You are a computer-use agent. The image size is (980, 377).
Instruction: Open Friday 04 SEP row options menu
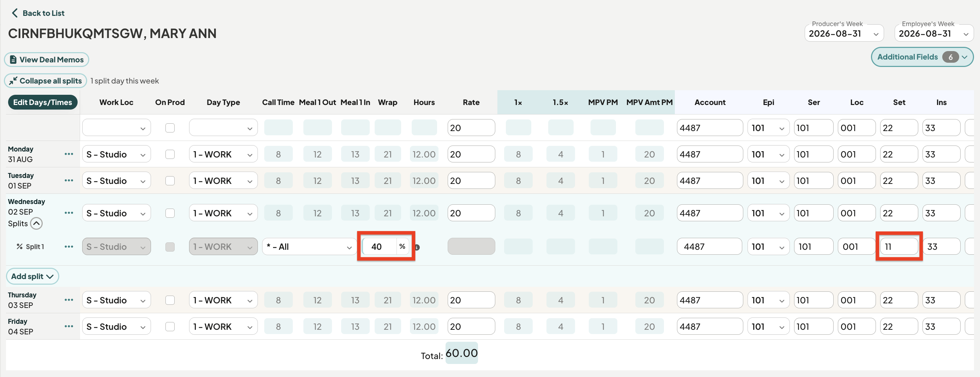pos(69,327)
